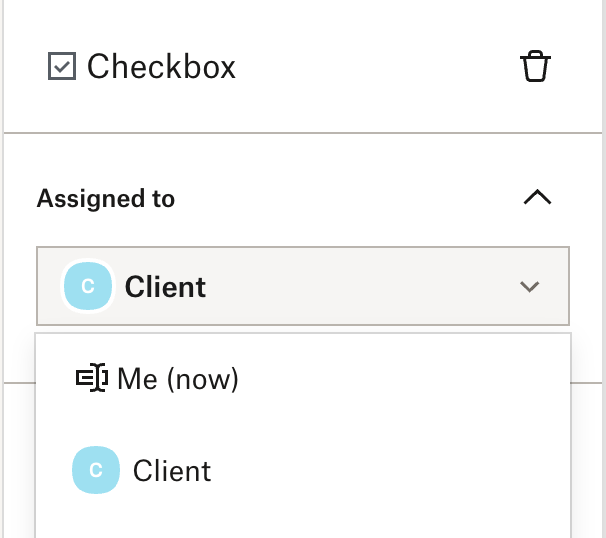Remove this field using the bin icon

tap(535, 66)
